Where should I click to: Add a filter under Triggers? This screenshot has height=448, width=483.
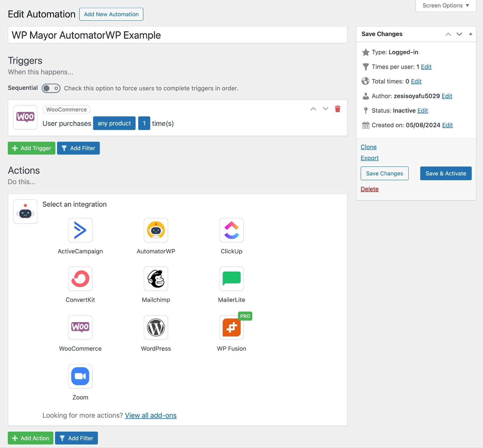tap(78, 148)
